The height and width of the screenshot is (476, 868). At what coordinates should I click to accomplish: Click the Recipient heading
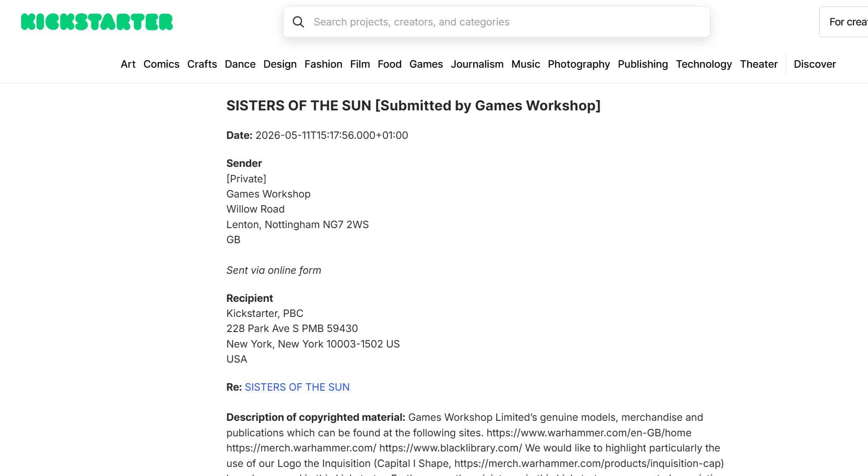point(249,298)
